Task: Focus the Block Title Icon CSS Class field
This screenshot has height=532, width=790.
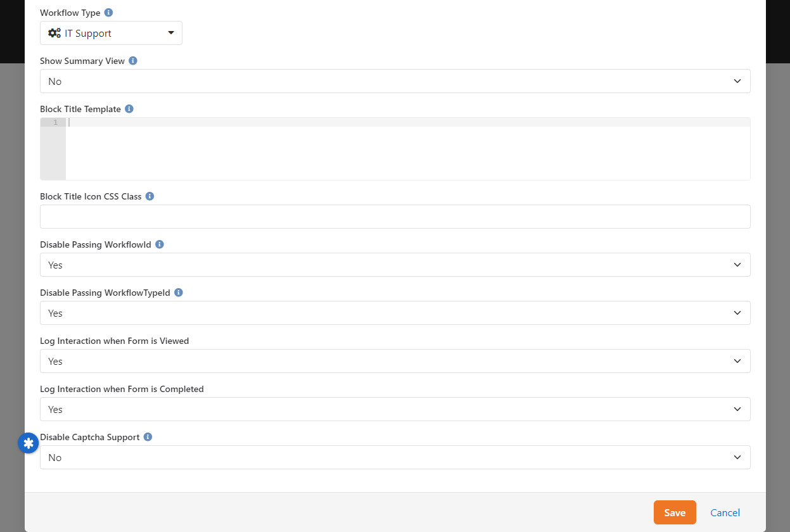Action: tap(395, 217)
